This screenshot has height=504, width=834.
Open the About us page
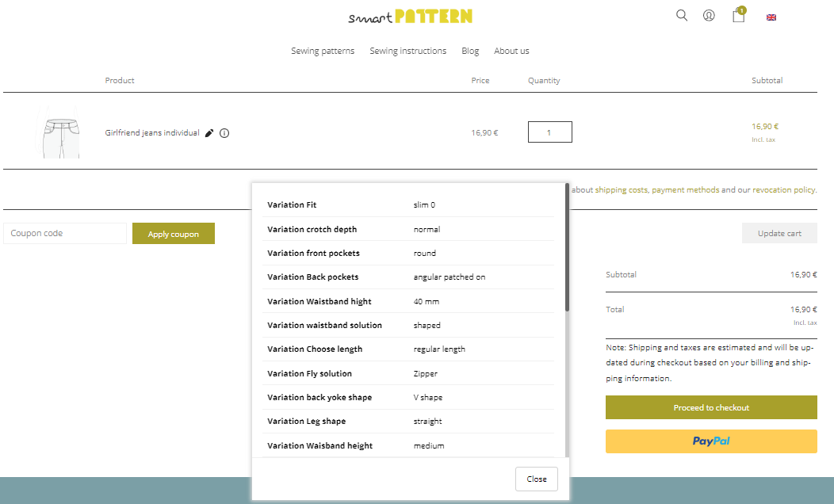coord(511,51)
